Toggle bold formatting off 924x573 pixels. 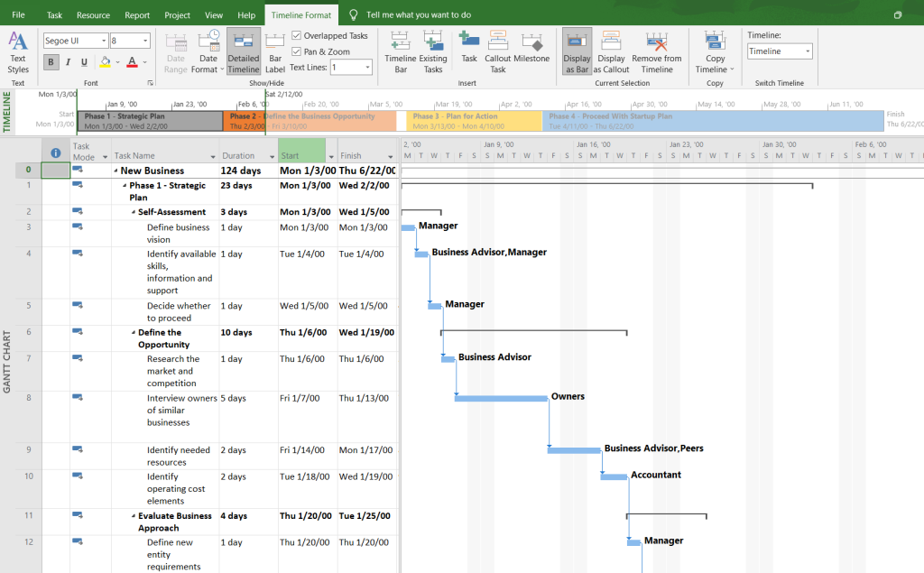(x=51, y=61)
